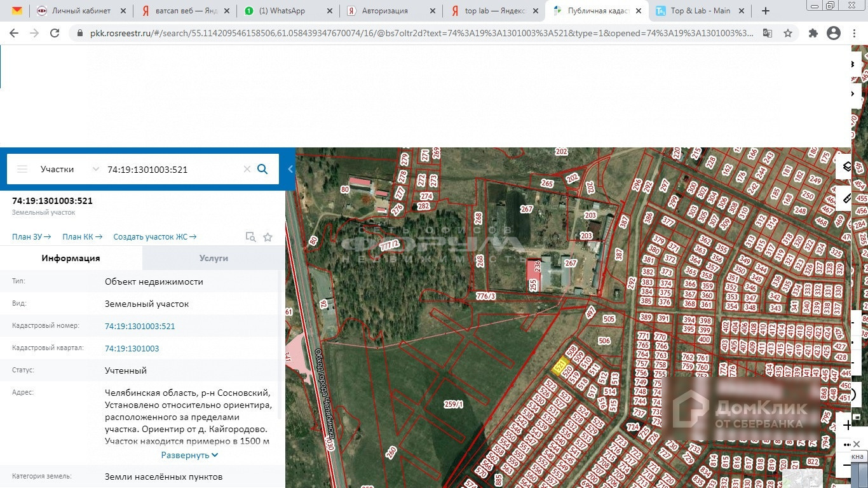Open the 'Участки' object type dropdown

click(69, 169)
